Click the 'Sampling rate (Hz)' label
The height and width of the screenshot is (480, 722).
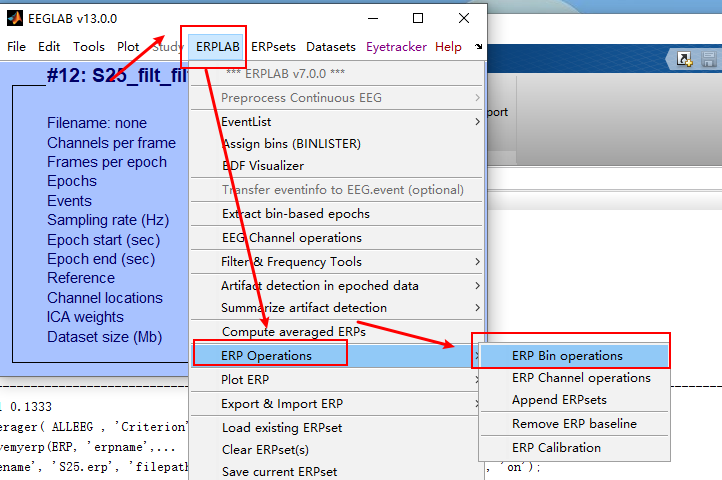click(108, 220)
